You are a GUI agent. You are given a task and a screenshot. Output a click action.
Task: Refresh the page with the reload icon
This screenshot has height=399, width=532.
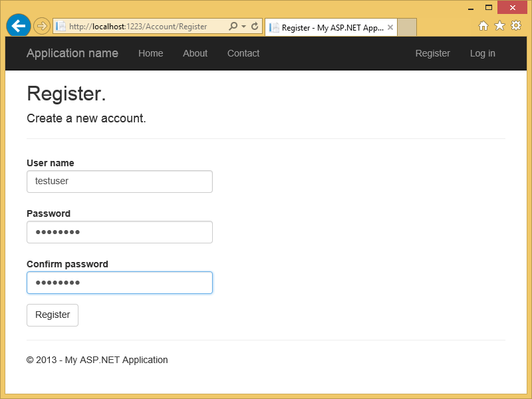click(255, 27)
